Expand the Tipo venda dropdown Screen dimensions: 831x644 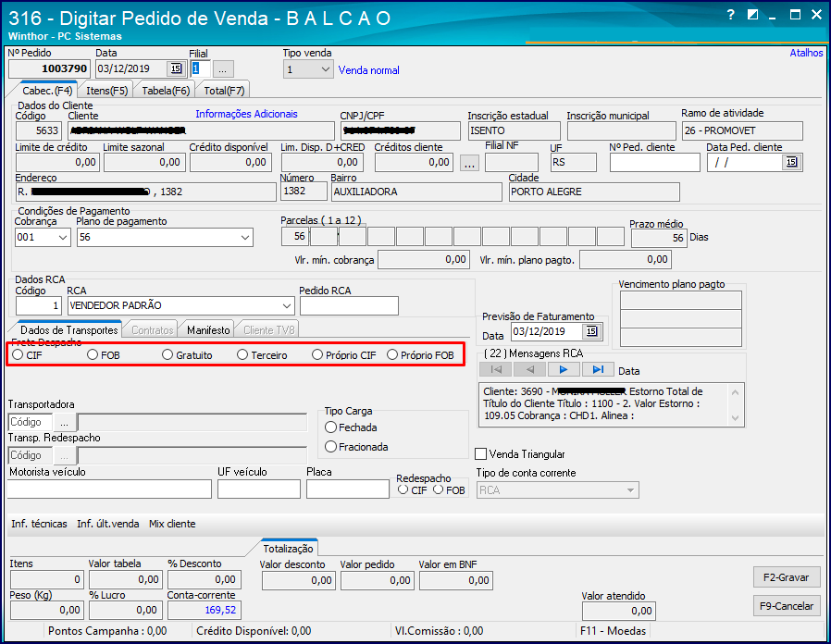click(x=324, y=70)
